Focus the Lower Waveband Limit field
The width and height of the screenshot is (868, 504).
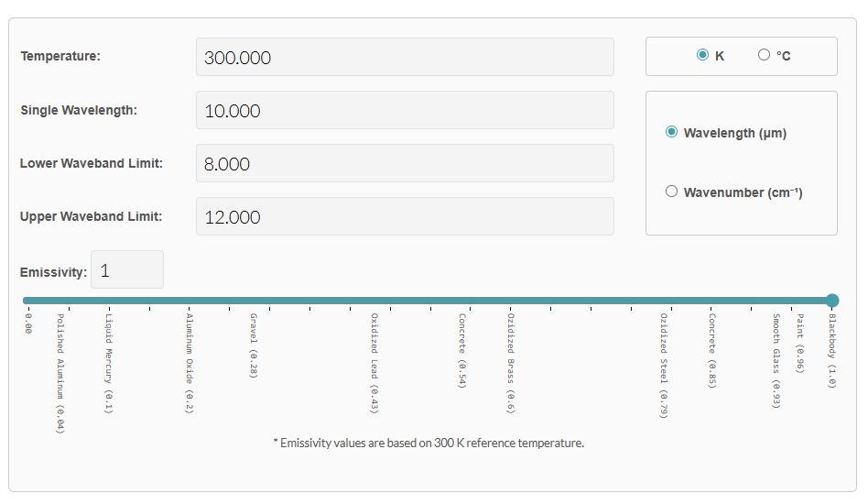[x=404, y=163]
